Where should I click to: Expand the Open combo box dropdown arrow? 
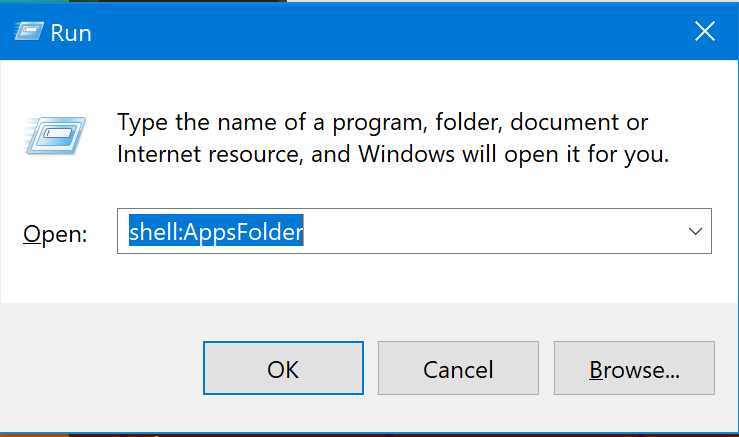[x=695, y=231]
